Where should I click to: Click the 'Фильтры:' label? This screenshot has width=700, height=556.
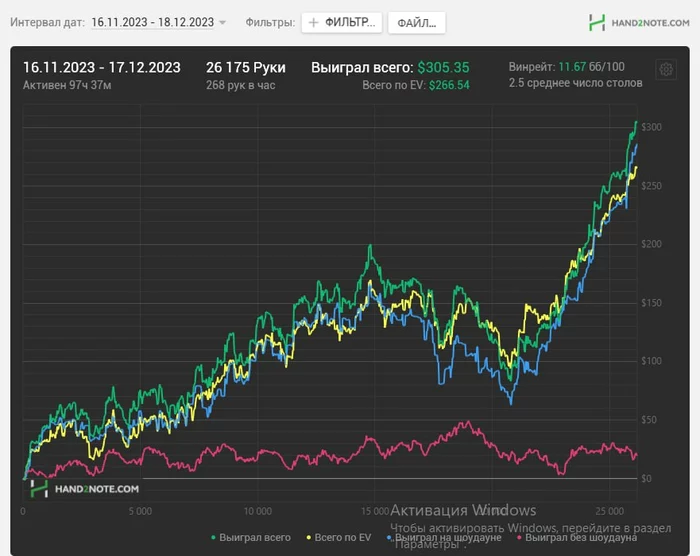click(x=270, y=22)
